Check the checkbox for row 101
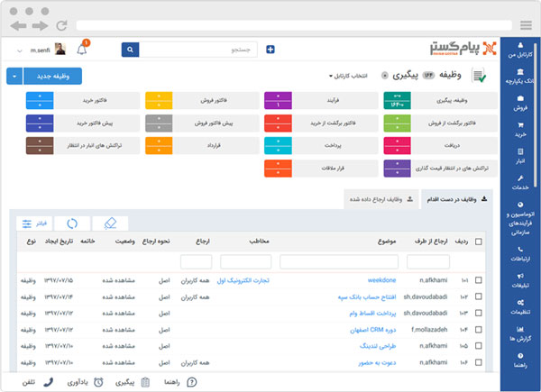The width and height of the screenshot is (541, 392). click(x=479, y=280)
